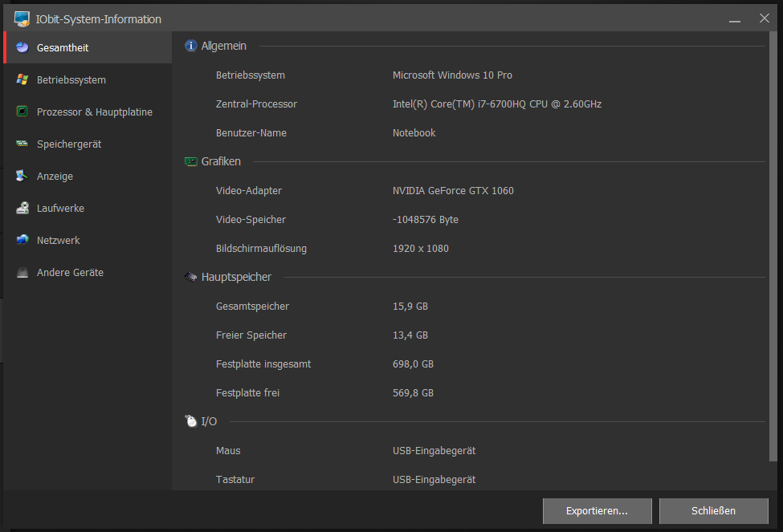Click the Betriebssystem Windows flag icon
This screenshot has width=783, height=532.
click(22, 79)
